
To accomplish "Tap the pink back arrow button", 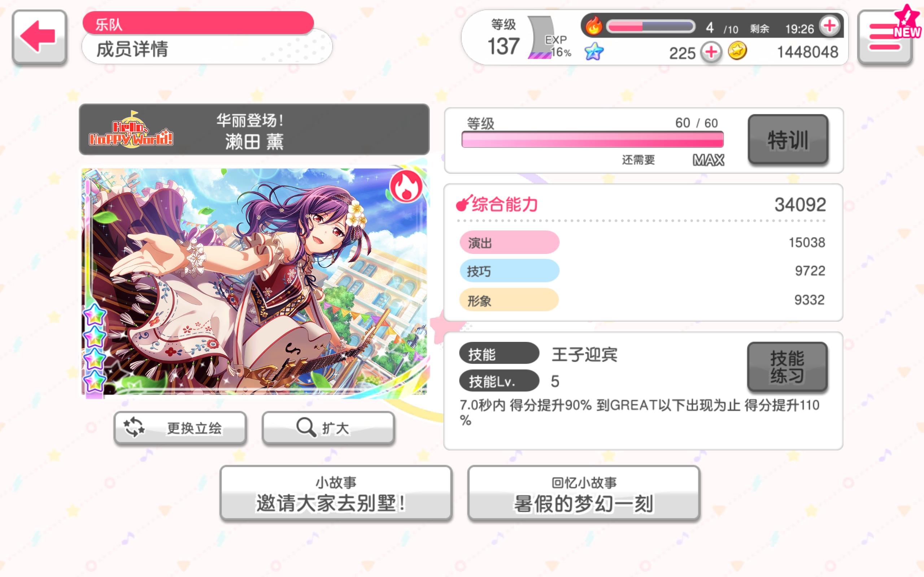I will click(39, 37).
